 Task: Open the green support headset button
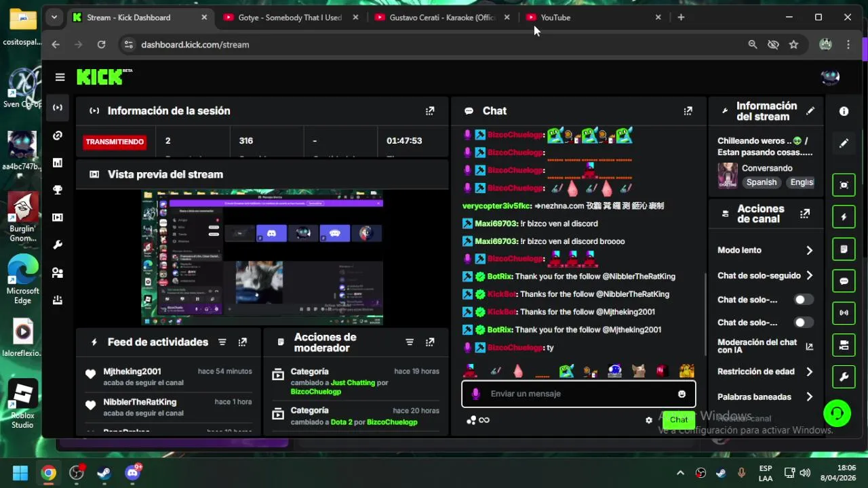837,413
